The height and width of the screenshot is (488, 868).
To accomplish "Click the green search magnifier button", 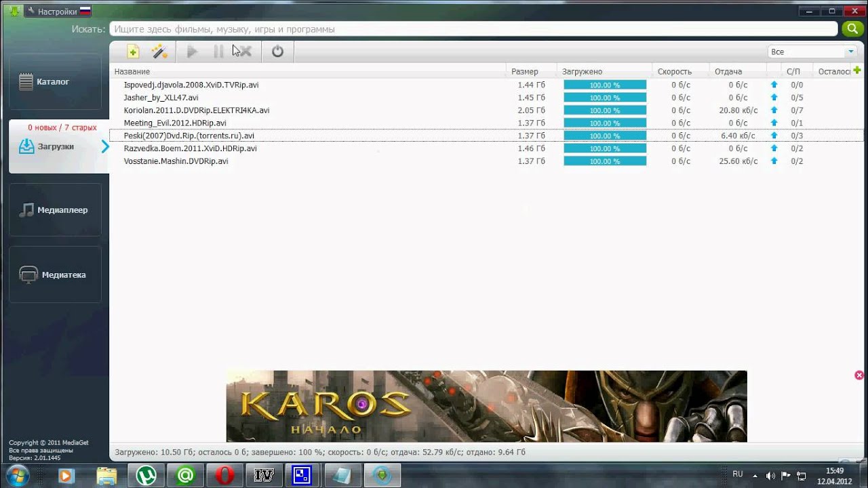I will point(852,28).
